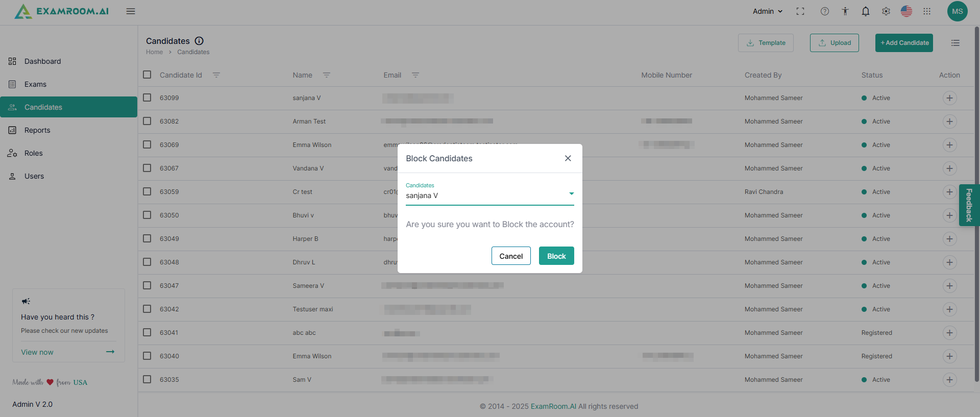Image resolution: width=980 pixels, height=417 pixels.
Task: Select the checkbox for candidate 63035
Action: coord(147,379)
